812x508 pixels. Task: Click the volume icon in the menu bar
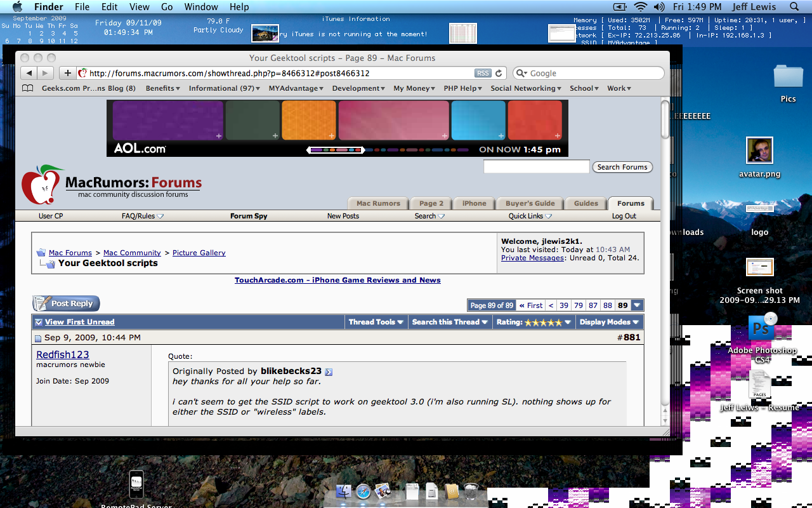click(x=658, y=7)
